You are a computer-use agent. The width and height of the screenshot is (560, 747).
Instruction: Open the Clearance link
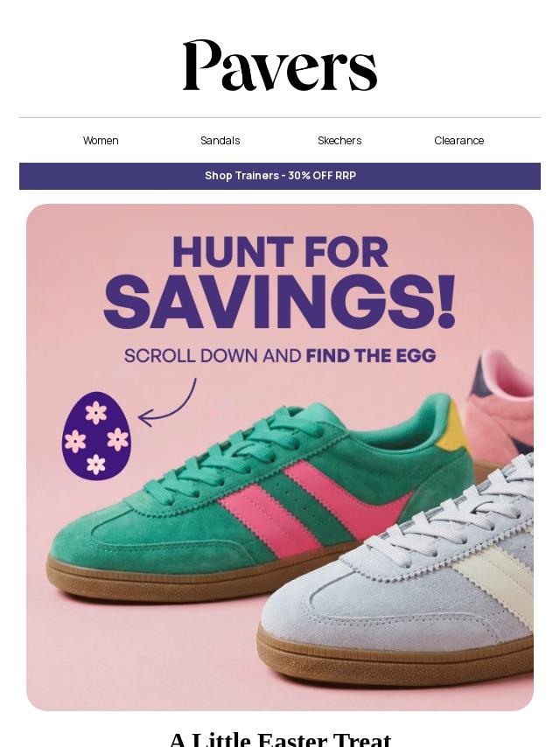pos(459,141)
